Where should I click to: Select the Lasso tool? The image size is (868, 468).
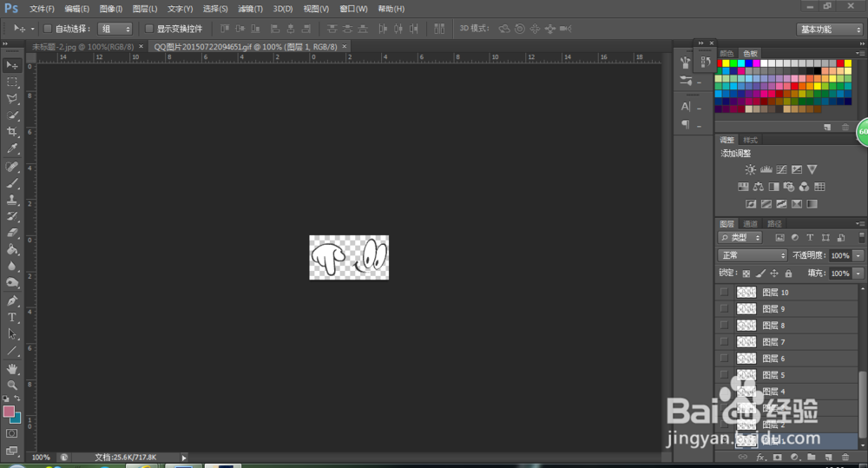click(11, 99)
